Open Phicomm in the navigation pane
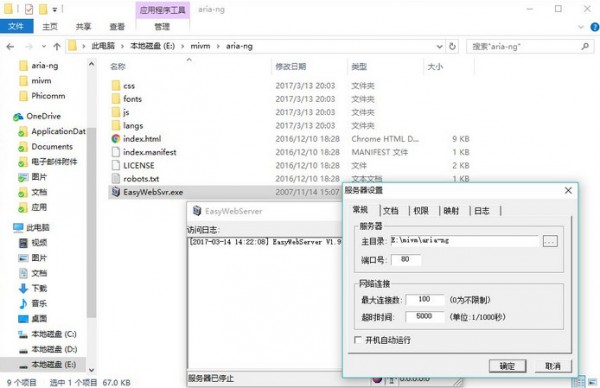 (48, 96)
